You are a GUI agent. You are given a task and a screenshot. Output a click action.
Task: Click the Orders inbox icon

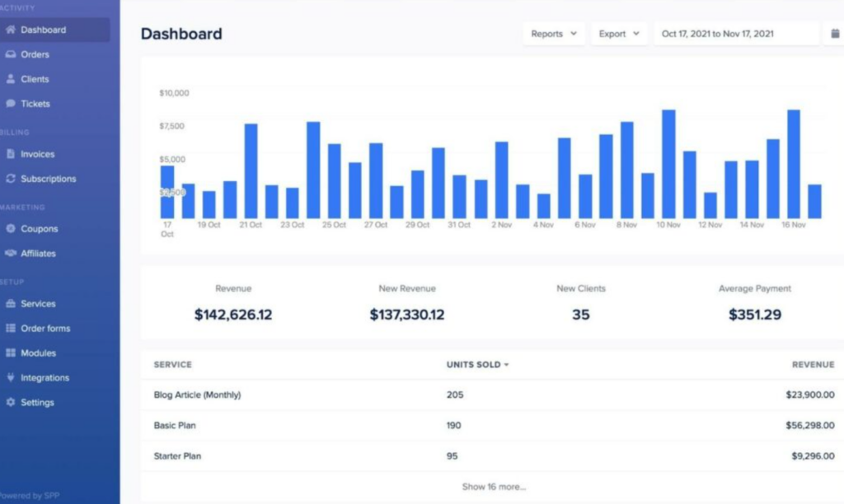(x=11, y=54)
